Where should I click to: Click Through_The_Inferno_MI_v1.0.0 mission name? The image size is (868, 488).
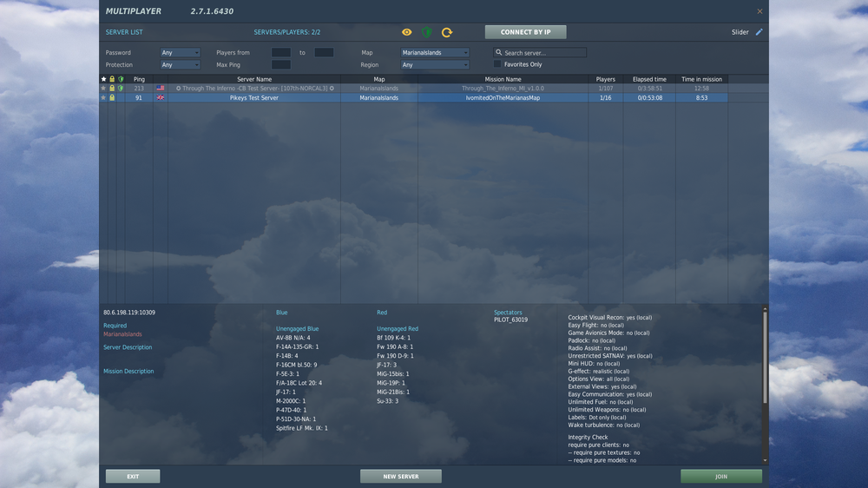(x=503, y=88)
